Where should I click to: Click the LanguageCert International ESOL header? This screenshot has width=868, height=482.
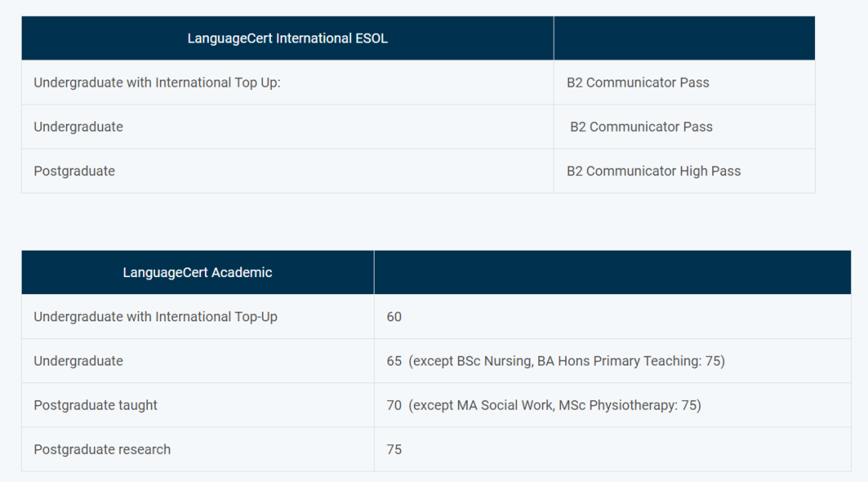click(287, 39)
